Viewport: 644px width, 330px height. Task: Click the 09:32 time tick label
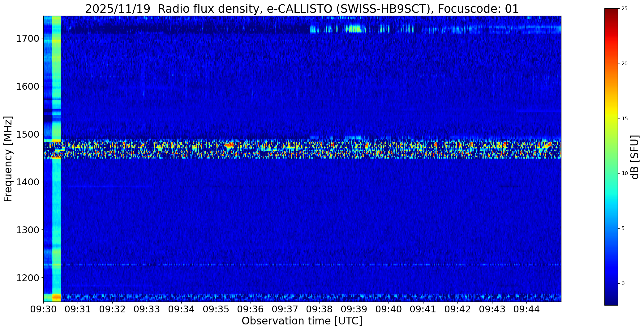tap(113, 309)
